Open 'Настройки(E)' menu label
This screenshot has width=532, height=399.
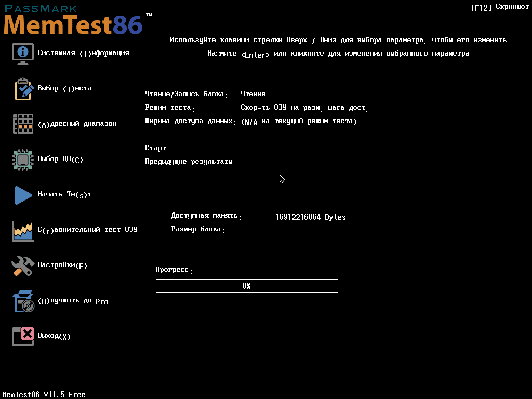(x=62, y=265)
